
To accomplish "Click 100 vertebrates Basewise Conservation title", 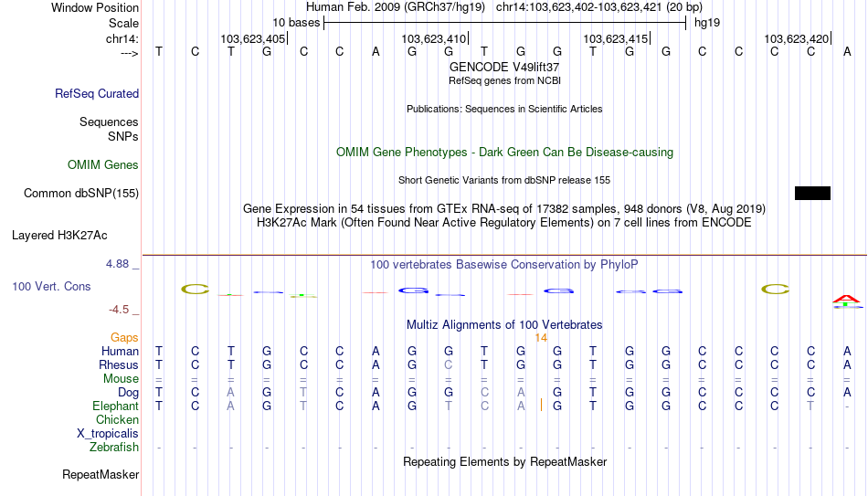I will 503,265.
